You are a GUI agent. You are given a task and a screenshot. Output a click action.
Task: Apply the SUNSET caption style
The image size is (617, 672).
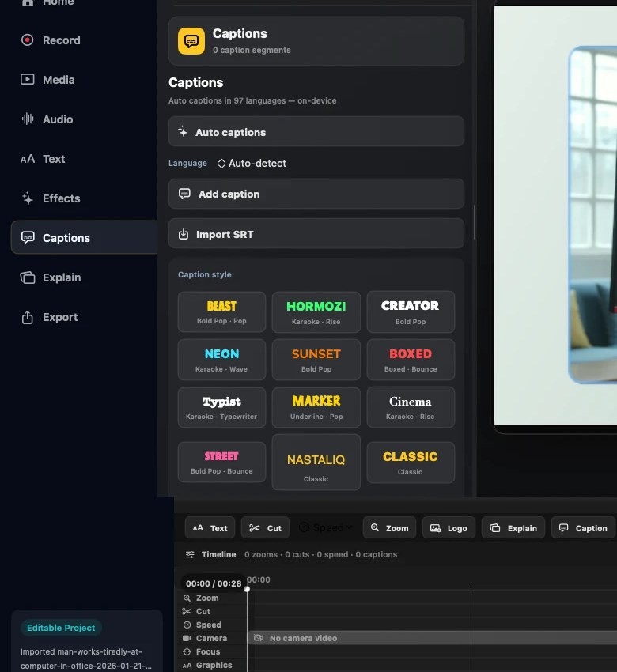point(316,360)
